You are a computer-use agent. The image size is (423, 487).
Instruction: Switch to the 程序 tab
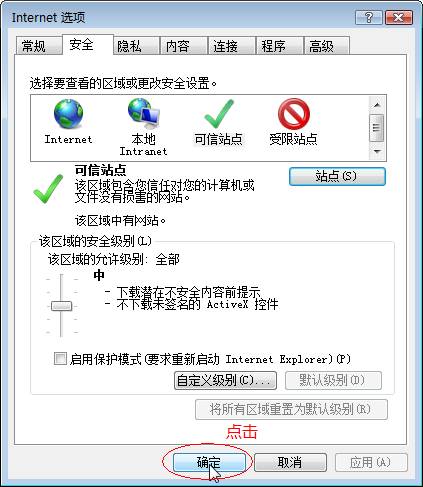pos(279,46)
